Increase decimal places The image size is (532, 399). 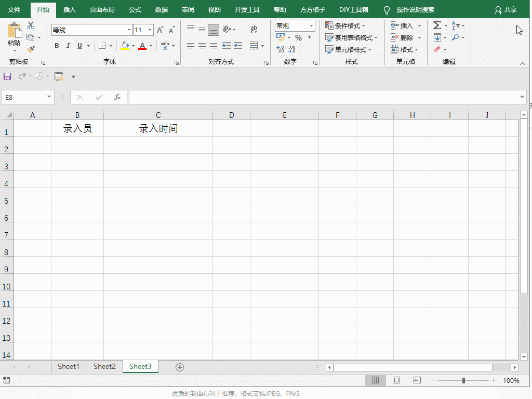tap(280, 49)
